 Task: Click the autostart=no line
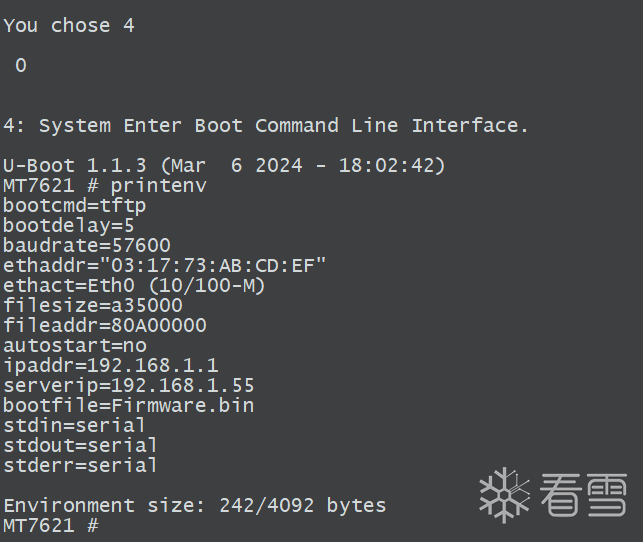coord(75,346)
